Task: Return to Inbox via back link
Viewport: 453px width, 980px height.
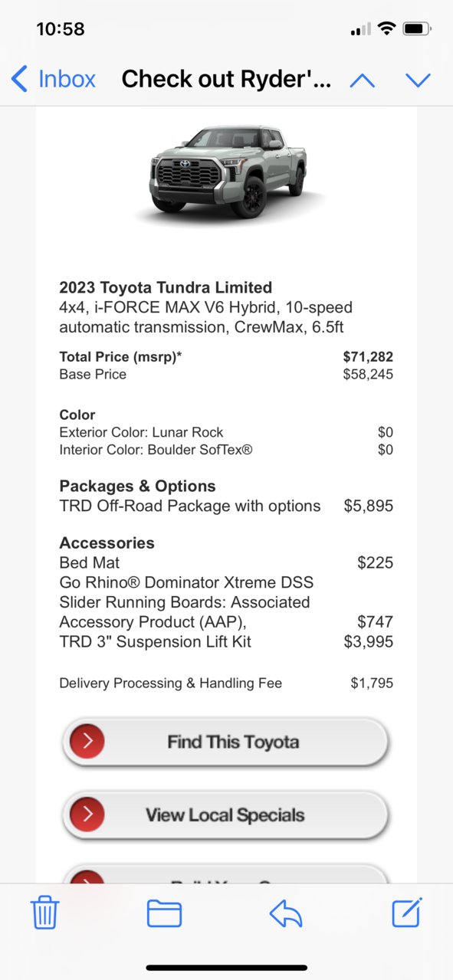Action: pos(54,79)
